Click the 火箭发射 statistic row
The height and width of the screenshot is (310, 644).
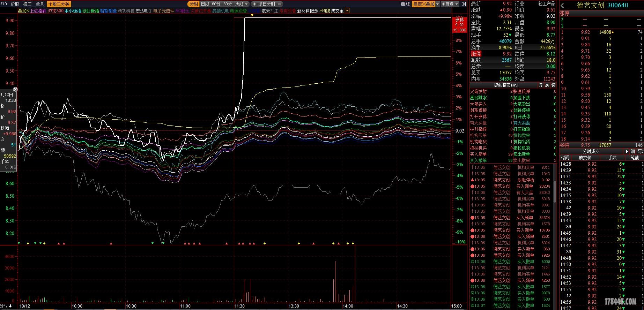click(x=491, y=91)
